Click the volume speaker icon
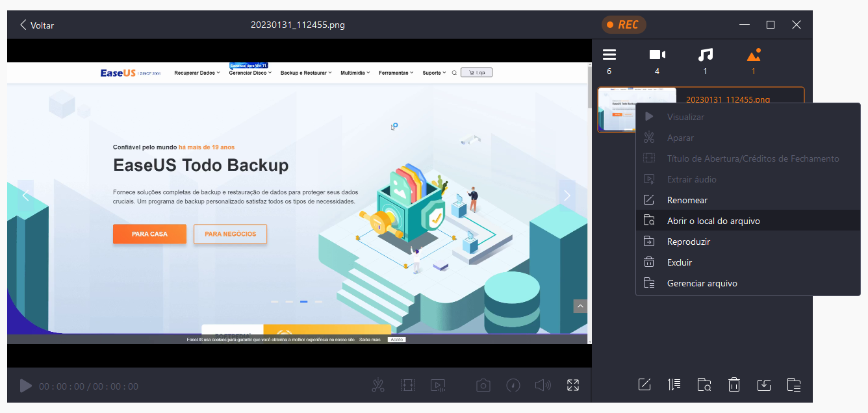Viewport: 868px width, 413px height. click(x=543, y=385)
